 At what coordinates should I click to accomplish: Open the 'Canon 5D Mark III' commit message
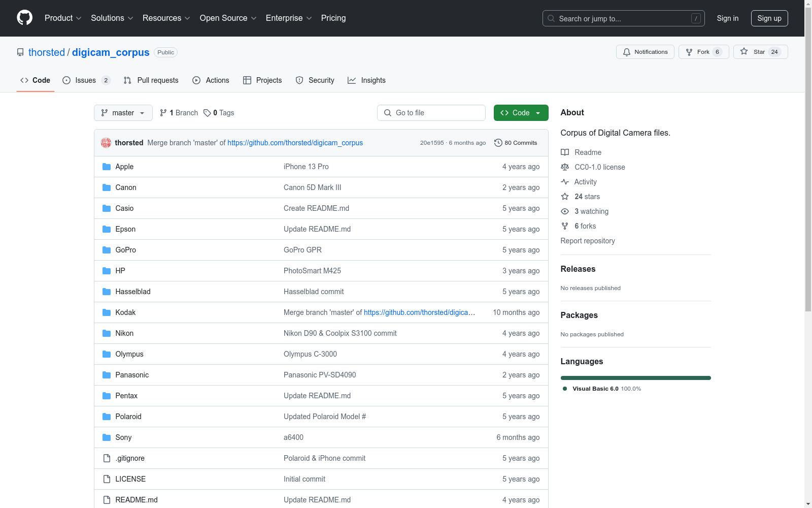click(x=313, y=187)
